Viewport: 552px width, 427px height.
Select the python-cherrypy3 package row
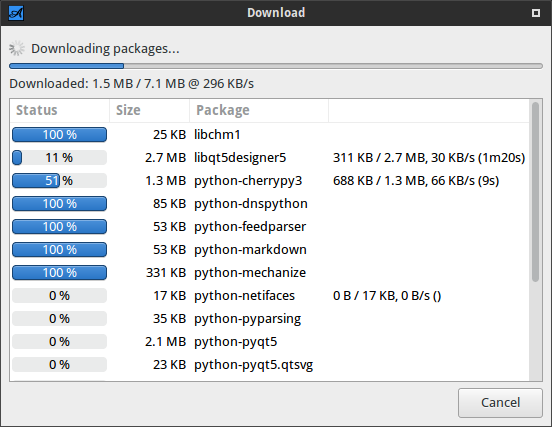(269, 181)
